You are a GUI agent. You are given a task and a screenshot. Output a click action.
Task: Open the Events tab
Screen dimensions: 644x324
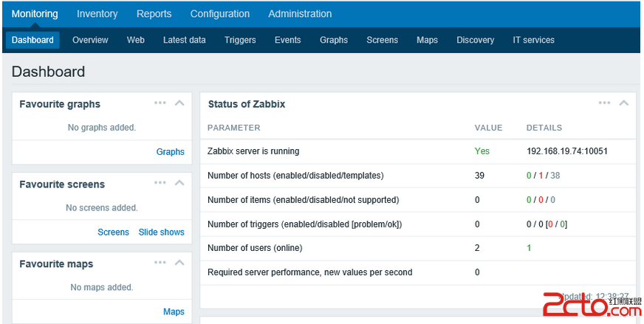[x=287, y=40]
